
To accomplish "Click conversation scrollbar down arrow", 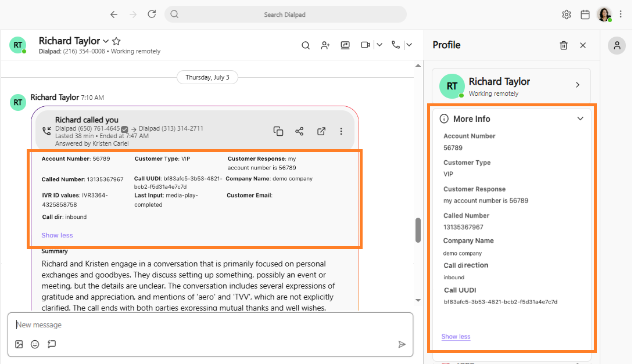I will [418, 300].
